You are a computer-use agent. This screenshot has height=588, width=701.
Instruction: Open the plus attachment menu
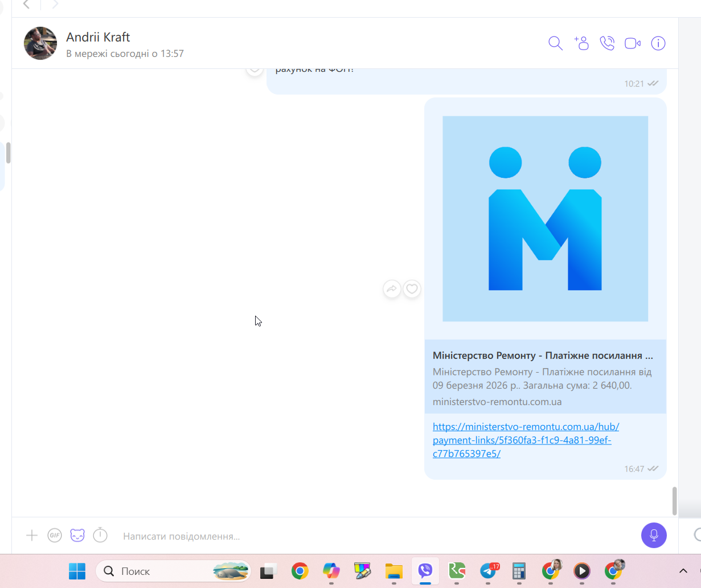32,535
